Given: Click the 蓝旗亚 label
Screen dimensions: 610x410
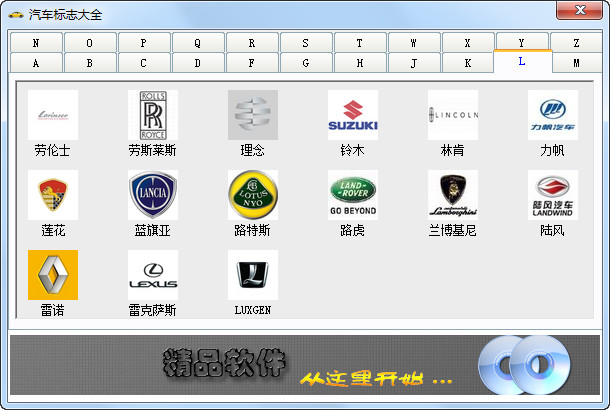Looking at the screenshot, I should click(152, 230).
